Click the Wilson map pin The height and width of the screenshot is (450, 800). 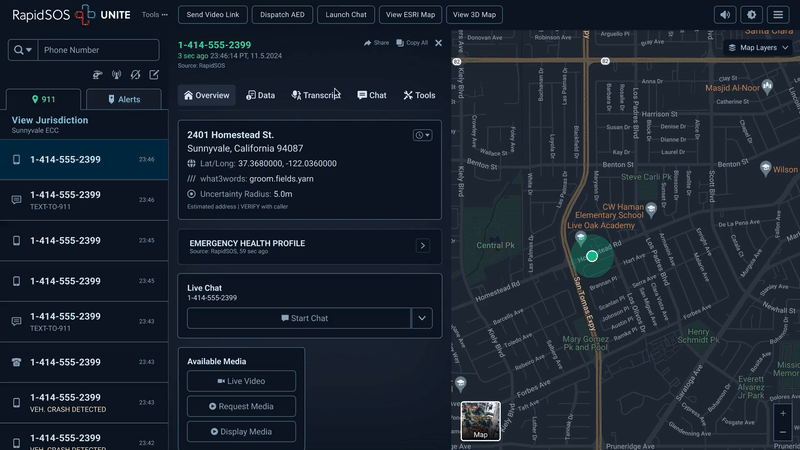(765, 168)
